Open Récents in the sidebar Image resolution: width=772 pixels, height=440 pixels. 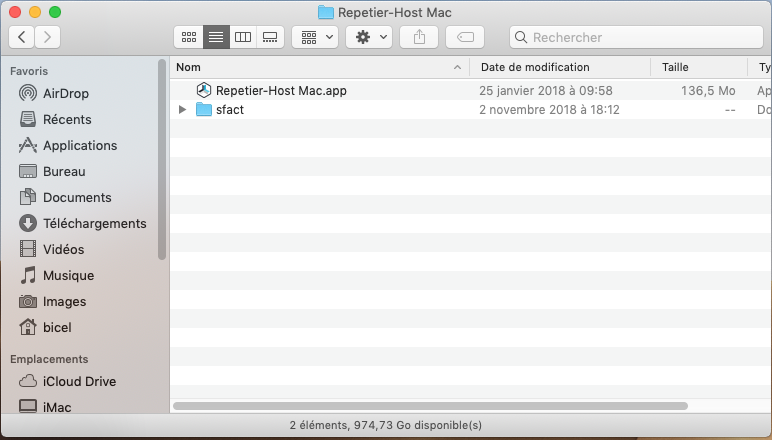coord(67,120)
